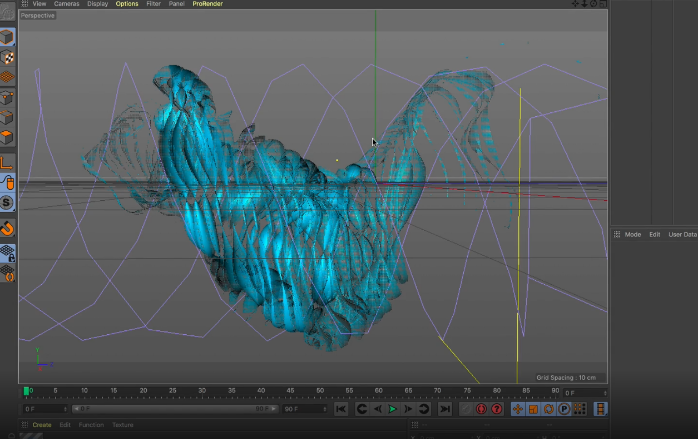Toggle the Viewport Solo S icon
Viewport: 698px width, 439px height.
[x=7, y=203]
